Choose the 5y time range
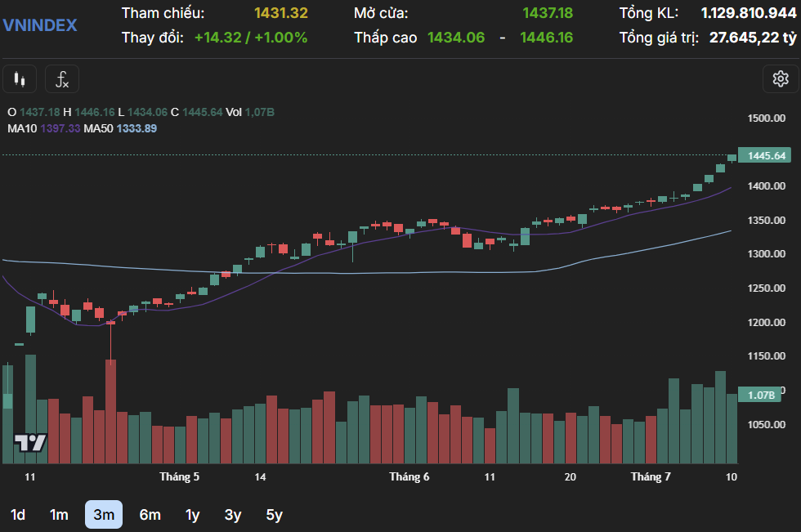 click(x=275, y=515)
